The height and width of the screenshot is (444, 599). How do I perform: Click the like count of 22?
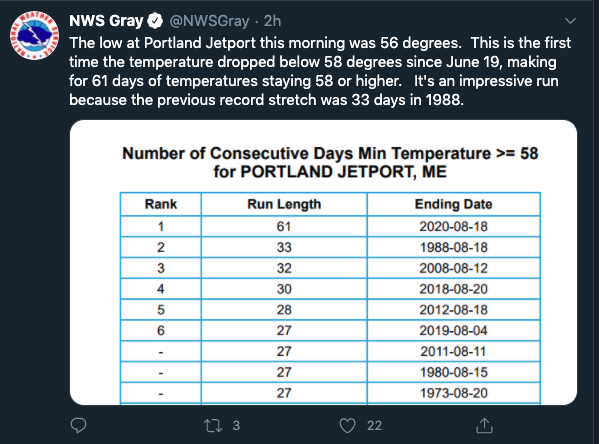pyautogui.click(x=374, y=426)
